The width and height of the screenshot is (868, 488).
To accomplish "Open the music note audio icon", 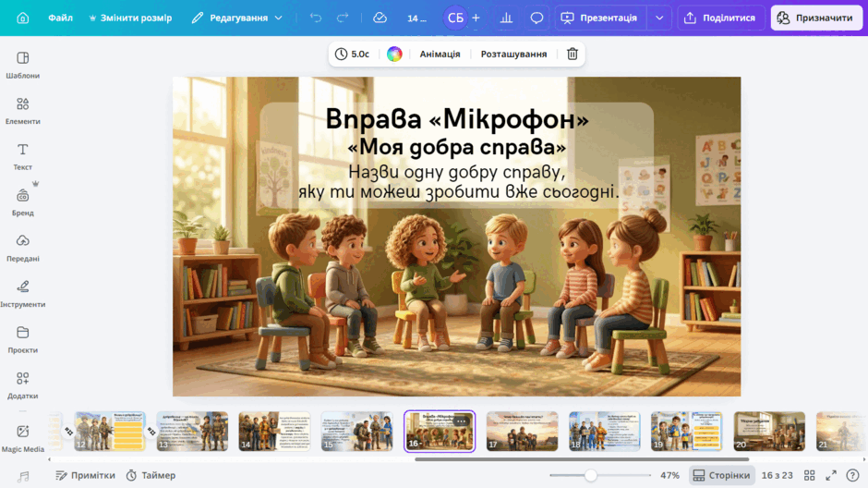I will click(x=23, y=476).
